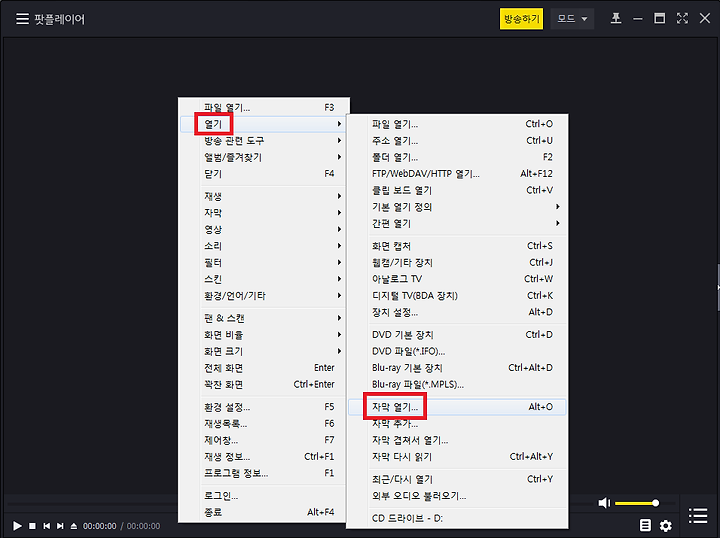Open the playlist document icon near gear
Screen dimensions: 720x538
[645, 525]
